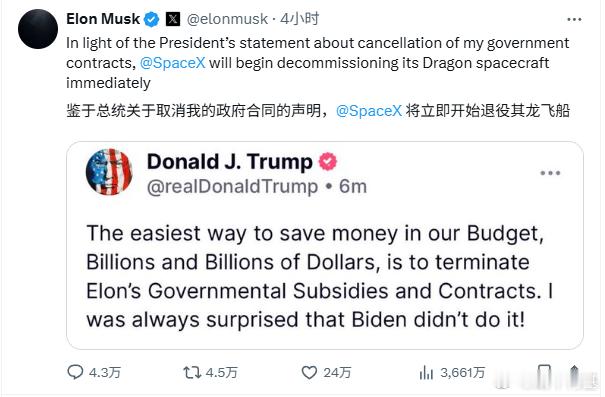Click the blue verified badge next to Elon Musk
The width and height of the screenshot is (605, 397).
coord(151,19)
